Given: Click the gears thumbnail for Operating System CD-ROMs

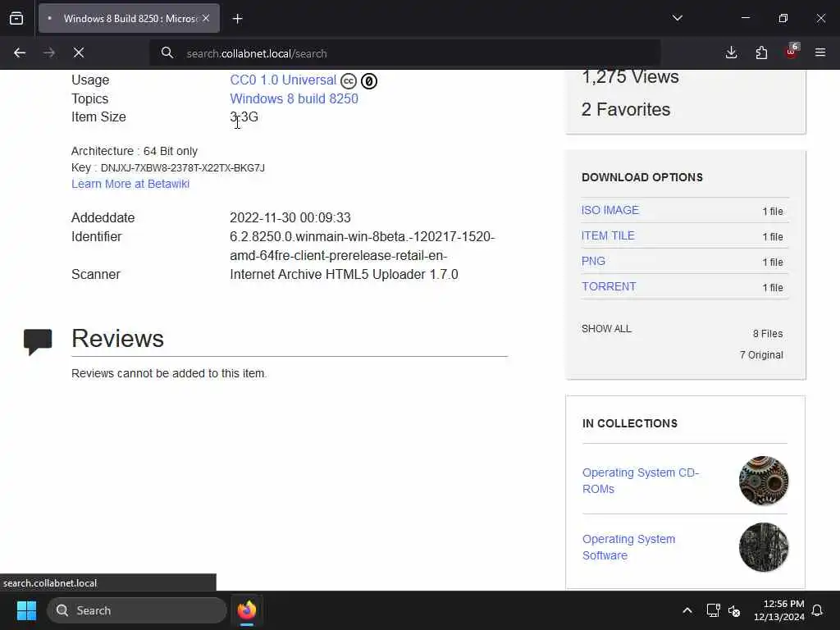Looking at the screenshot, I should click(764, 481).
